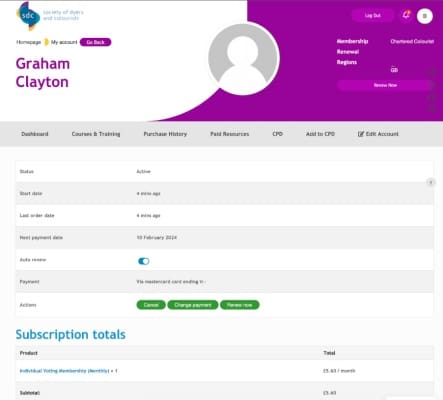Open the notifications bell icon
The width and height of the screenshot is (443, 400).
pyautogui.click(x=406, y=15)
